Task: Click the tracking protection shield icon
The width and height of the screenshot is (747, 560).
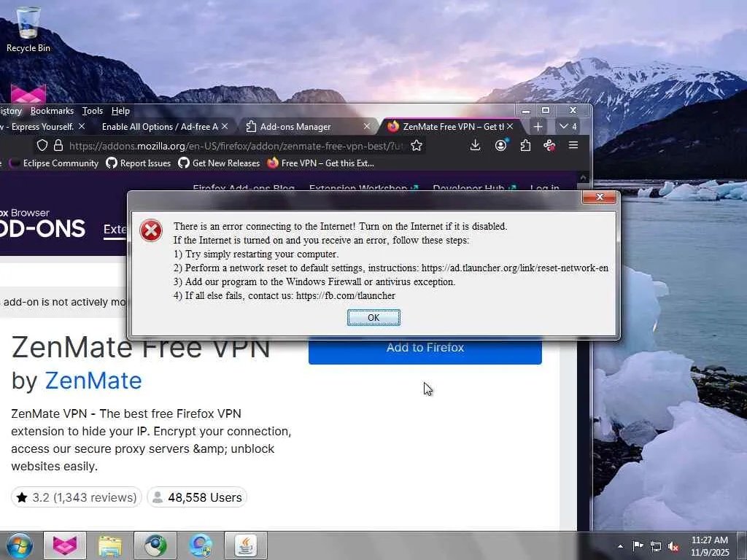Action: point(42,145)
